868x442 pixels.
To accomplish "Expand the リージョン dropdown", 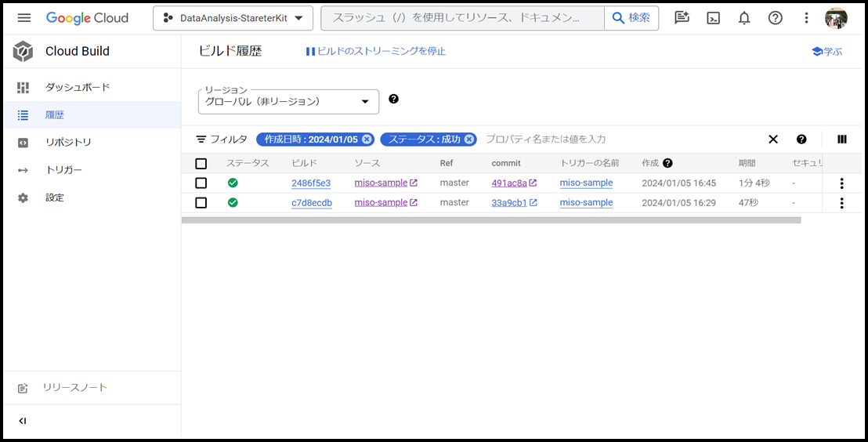I will tap(288, 102).
